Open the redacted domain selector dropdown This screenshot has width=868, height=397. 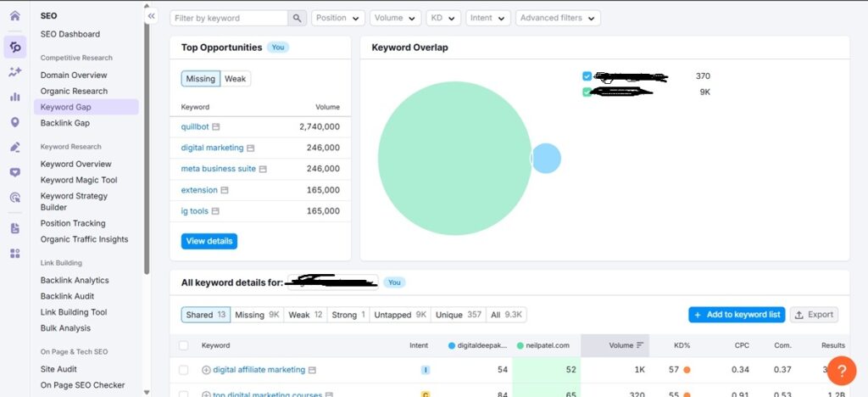(332, 282)
